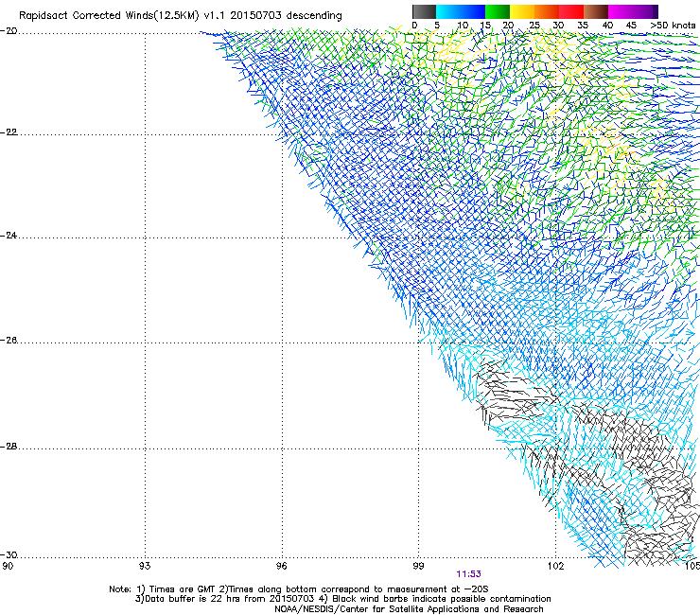Click the '99' longitude axis label
700x615 pixels.
pos(418,566)
